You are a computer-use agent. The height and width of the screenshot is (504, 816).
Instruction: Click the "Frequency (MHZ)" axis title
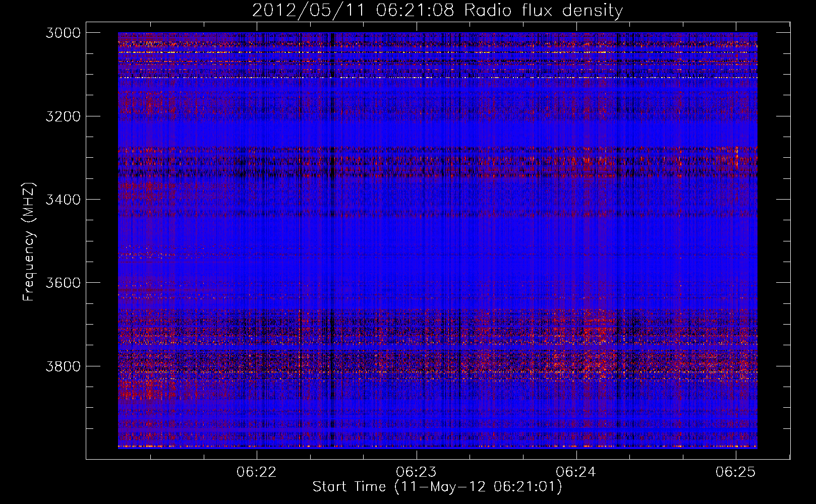tap(29, 241)
